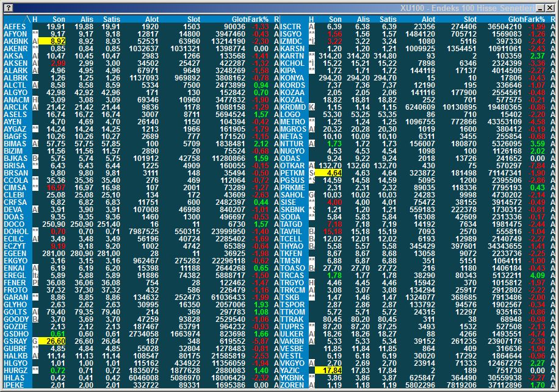Select GSDHO's green Son price 0,61
This screenshot has height=392, width=559.
point(58,334)
